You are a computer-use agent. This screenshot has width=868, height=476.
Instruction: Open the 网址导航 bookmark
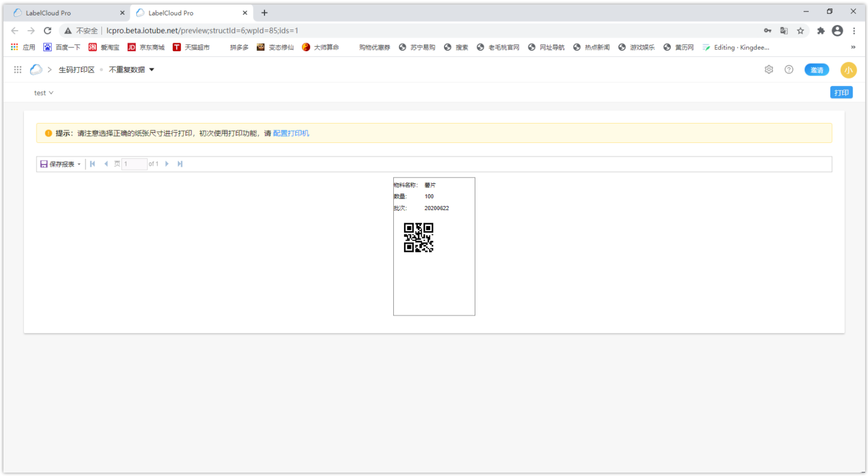pos(546,47)
